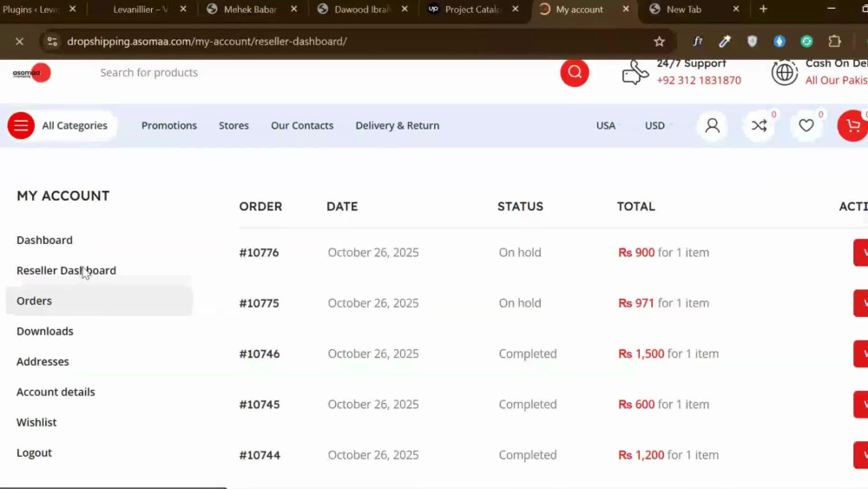This screenshot has height=489, width=868.
Task: Click the globe cash on delivery icon
Action: click(785, 73)
